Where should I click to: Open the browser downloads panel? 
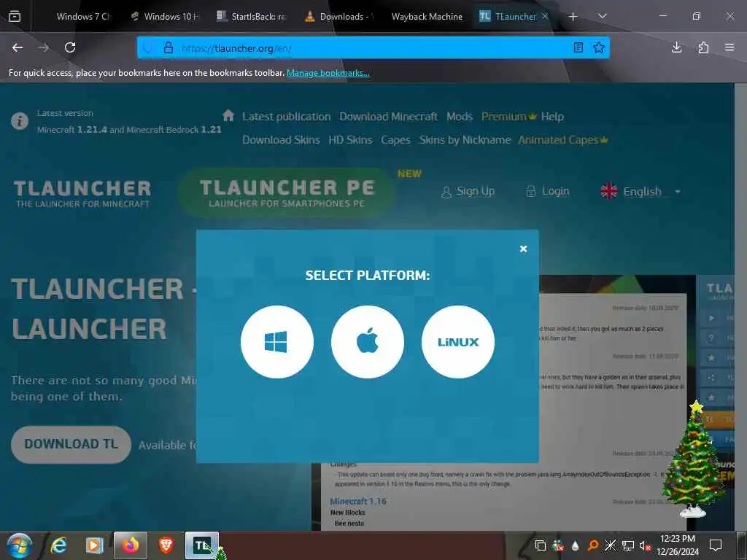click(676, 47)
